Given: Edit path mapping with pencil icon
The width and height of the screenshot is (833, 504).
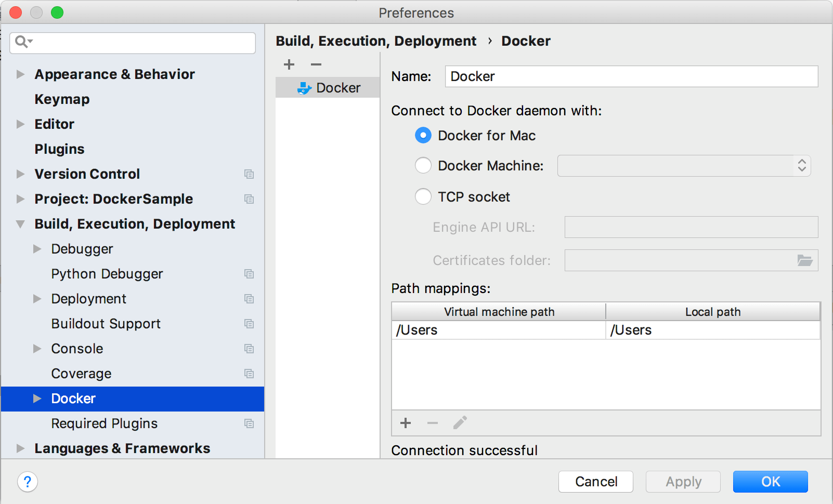Looking at the screenshot, I should coord(460,423).
